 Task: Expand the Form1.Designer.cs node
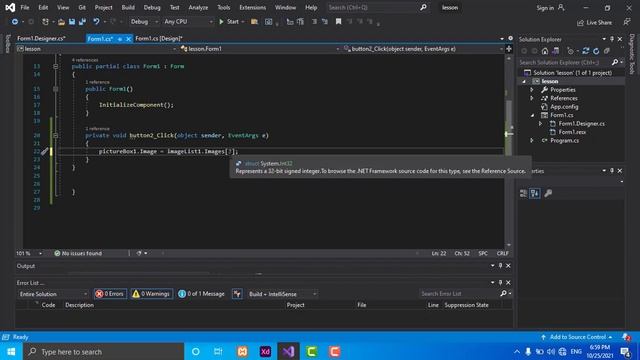540,124
